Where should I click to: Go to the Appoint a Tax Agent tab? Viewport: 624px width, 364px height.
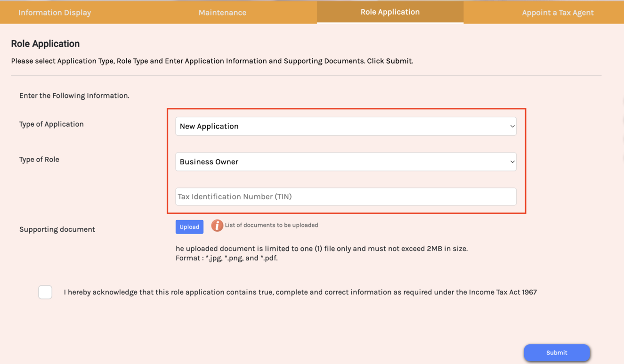click(558, 13)
